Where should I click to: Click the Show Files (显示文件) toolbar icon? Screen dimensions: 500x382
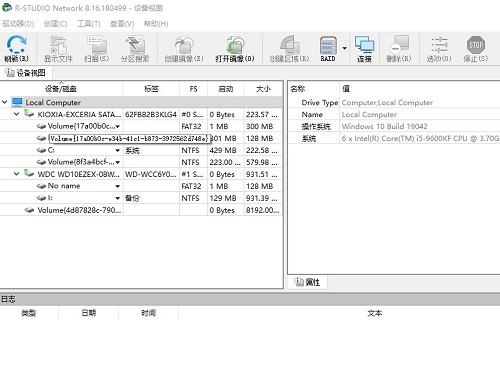click(58, 45)
